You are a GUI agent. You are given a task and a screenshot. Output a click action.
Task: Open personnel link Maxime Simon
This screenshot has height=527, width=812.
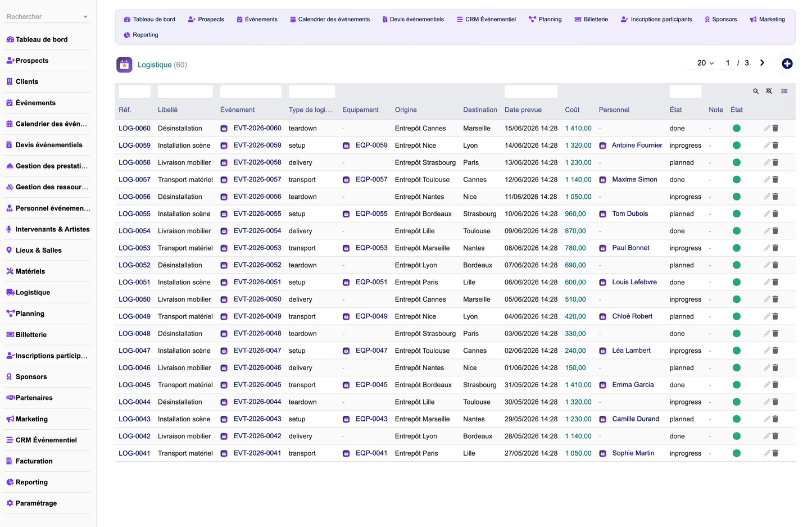click(634, 179)
